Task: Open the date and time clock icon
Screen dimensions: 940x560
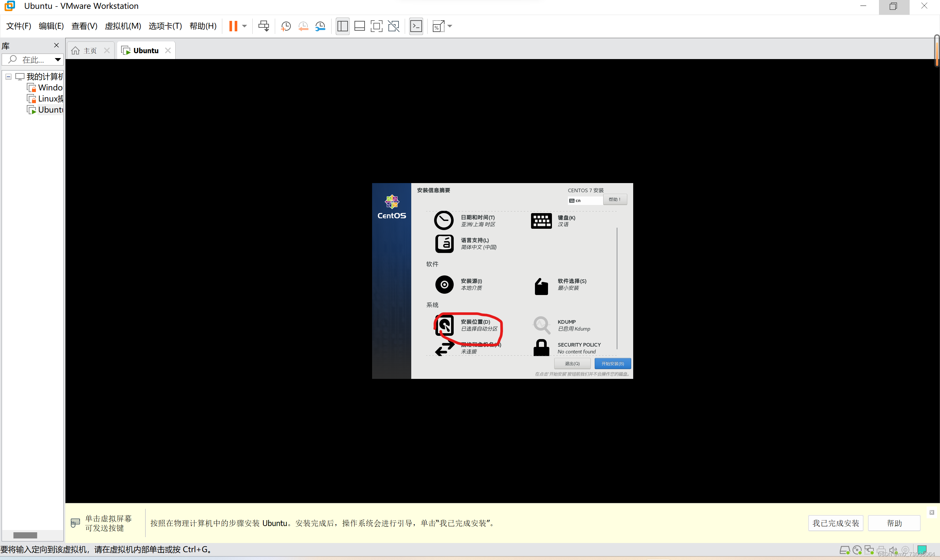Action: tap(443, 220)
